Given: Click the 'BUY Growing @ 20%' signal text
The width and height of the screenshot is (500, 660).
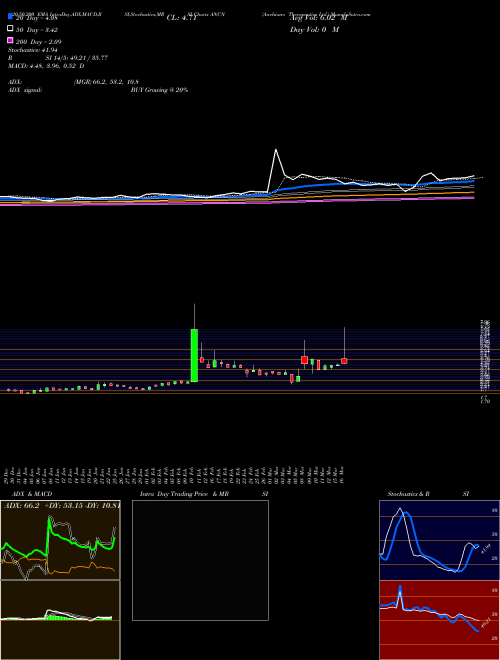Looking at the screenshot, I should (x=159, y=90).
